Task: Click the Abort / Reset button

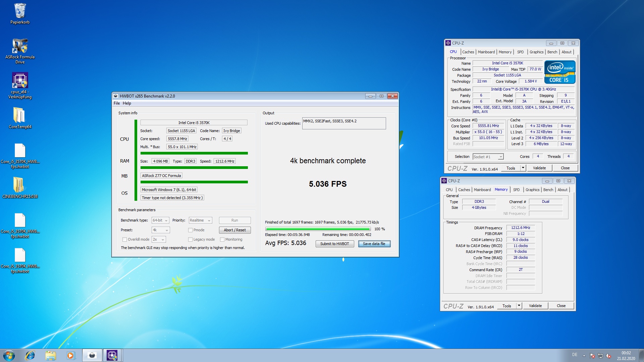Action: pyautogui.click(x=235, y=230)
